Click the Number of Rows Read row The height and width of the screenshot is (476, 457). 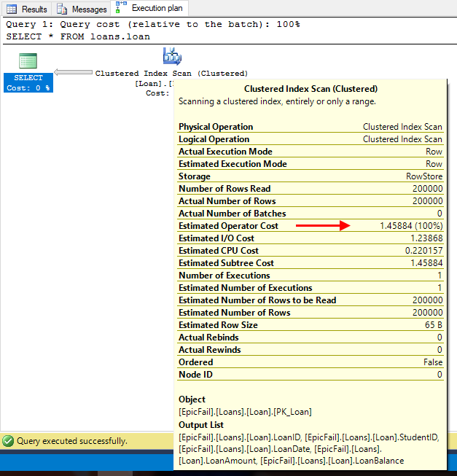point(310,189)
